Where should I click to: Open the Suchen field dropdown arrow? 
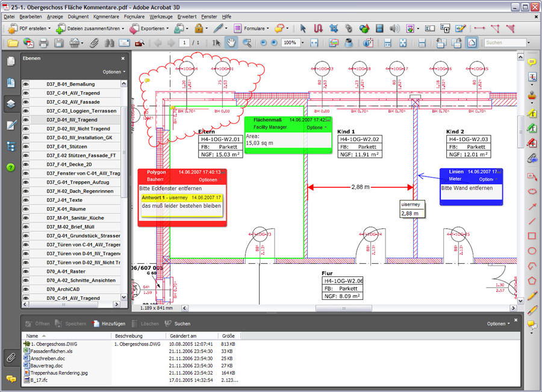[x=529, y=43]
